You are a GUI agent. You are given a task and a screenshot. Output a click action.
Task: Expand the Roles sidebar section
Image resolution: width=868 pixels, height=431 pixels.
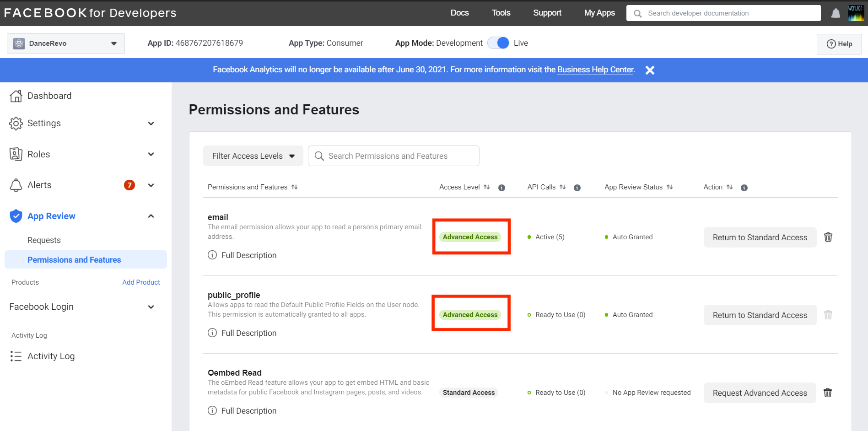(151, 154)
